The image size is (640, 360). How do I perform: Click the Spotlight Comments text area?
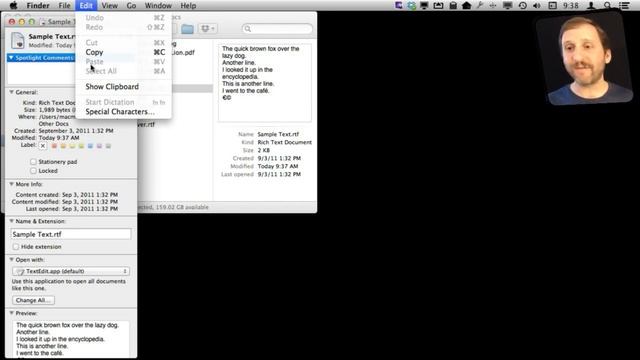coord(41,73)
